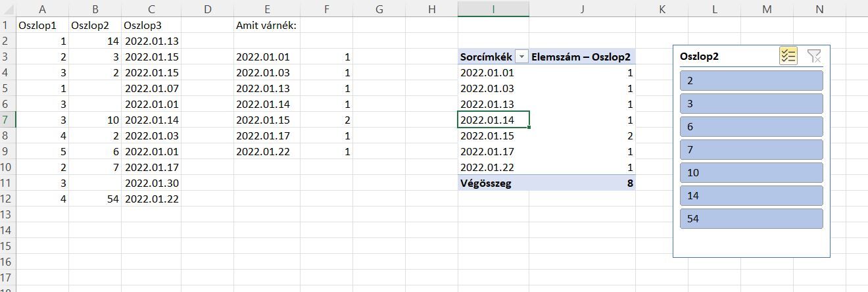Image resolution: width=868 pixels, height=292 pixels.
Task: Select the Amit várnék: cell
Action: [266, 25]
